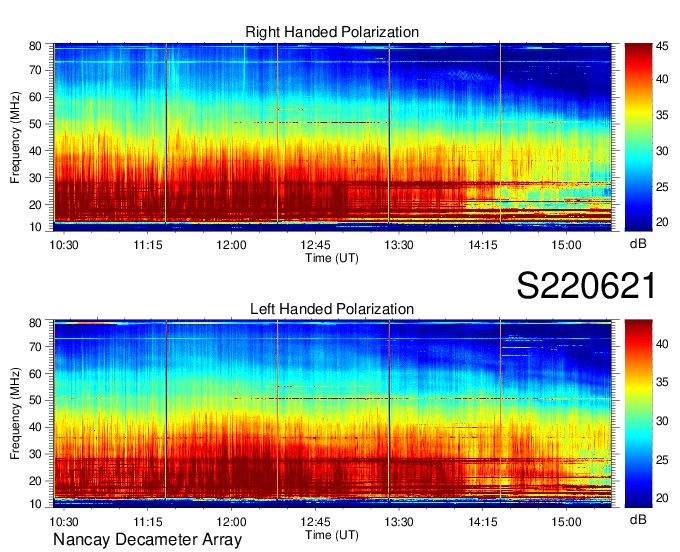Click the Frequency (MHz) axis label of the right-handed plot
The height and width of the screenshot is (552, 680).
click(15, 137)
